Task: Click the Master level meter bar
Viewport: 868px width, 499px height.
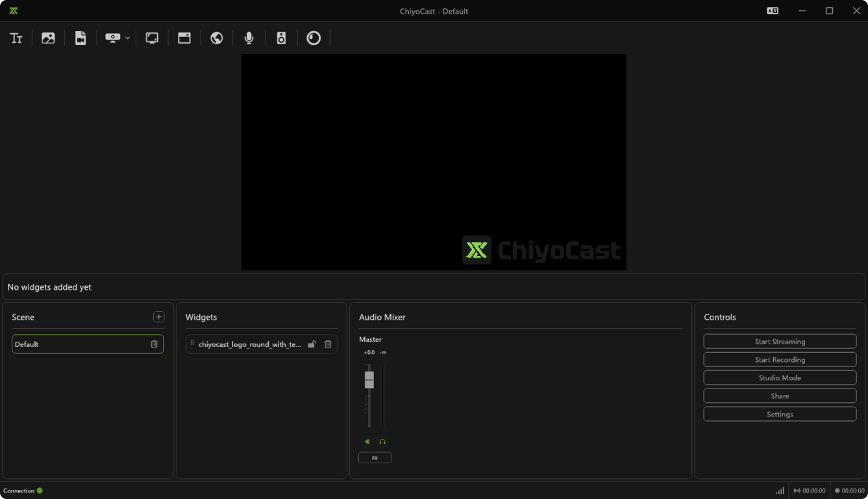Action: [x=382, y=395]
